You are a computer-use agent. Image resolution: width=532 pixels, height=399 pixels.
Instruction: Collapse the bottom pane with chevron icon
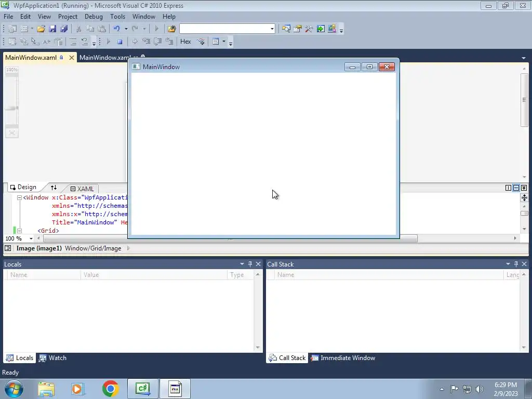click(x=524, y=188)
